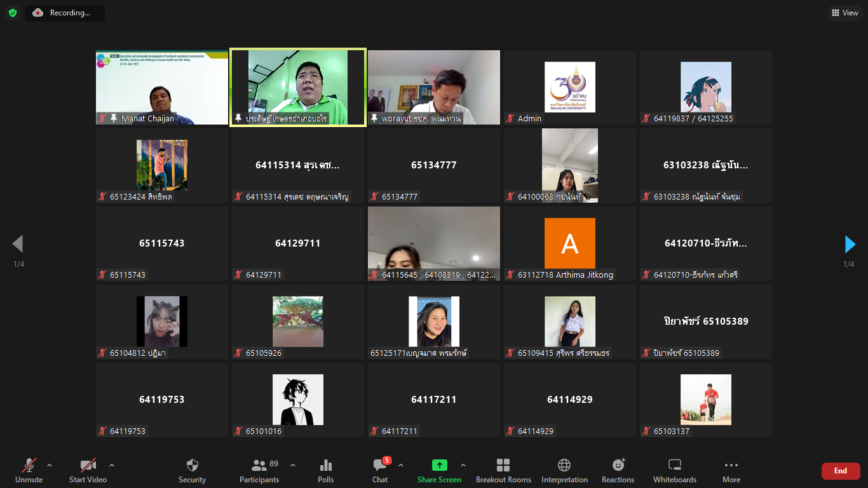Click the green Share Screen icon
The width and height of the screenshot is (868, 488).
coord(439,465)
